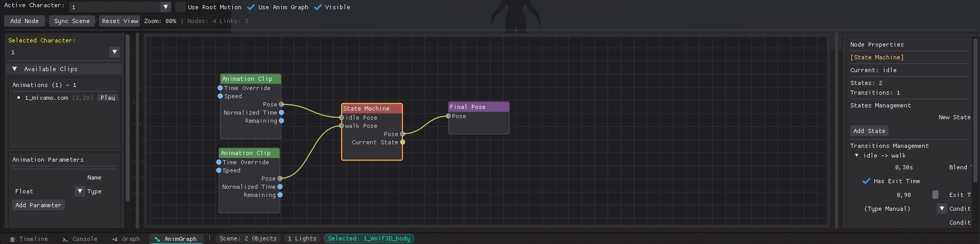Click the Reset View button
The image size is (980, 244).
[120, 21]
